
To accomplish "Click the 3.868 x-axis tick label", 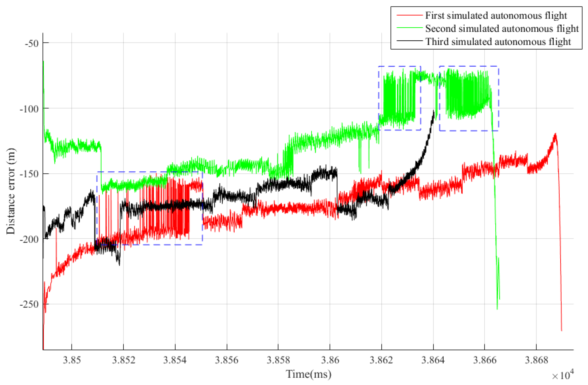I will tap(536, 360).
